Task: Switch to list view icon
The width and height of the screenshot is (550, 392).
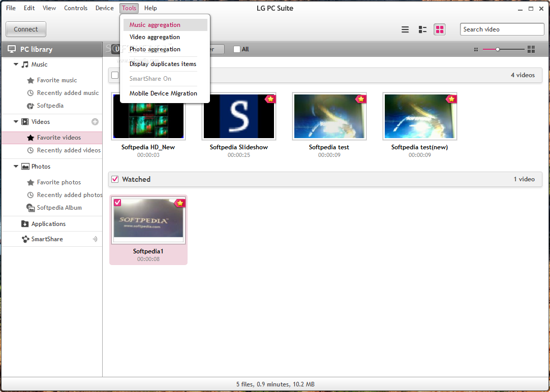Action: click(x=405, y=29)
